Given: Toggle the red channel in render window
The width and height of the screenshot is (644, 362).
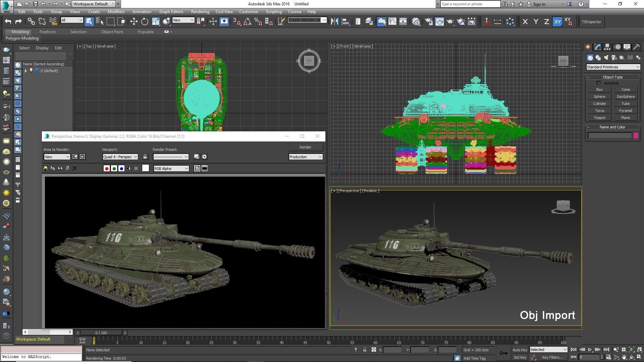Looking at the screenshot, I should (107, 169).
